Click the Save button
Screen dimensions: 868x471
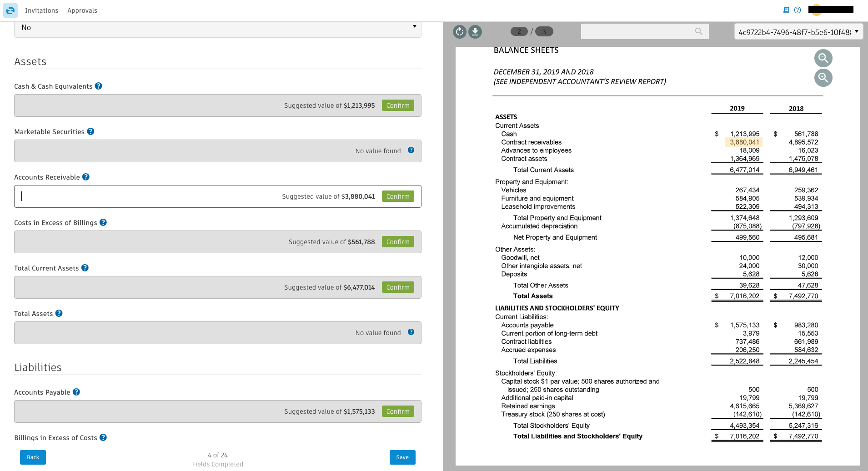[x=402, y=457]
